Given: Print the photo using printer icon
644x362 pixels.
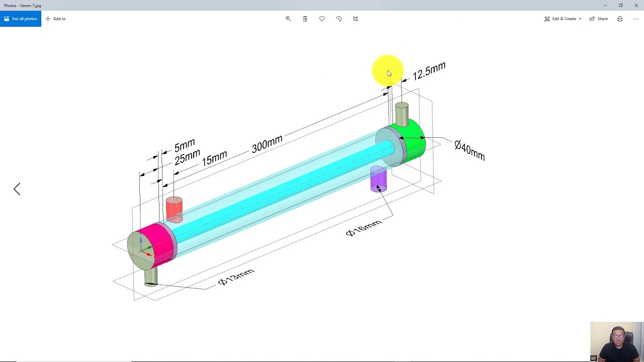Looking at the screenshot, I should (x=620, y=19).
